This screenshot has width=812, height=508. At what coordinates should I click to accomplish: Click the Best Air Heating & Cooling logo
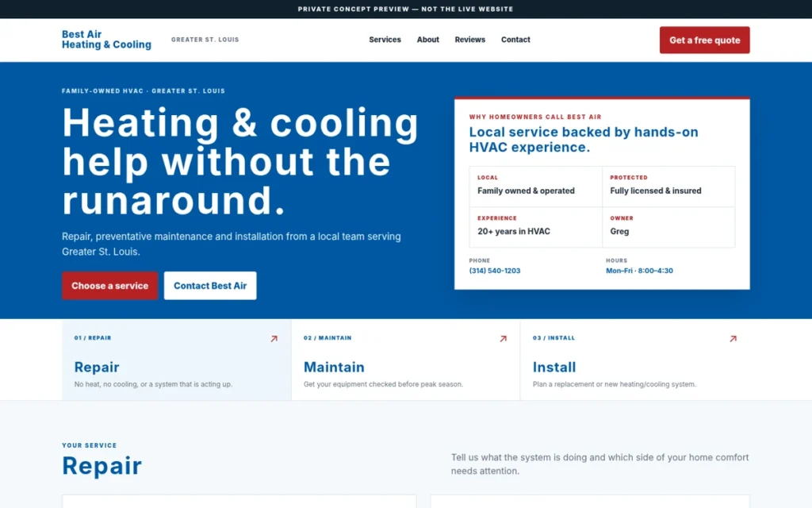(106, 40)
